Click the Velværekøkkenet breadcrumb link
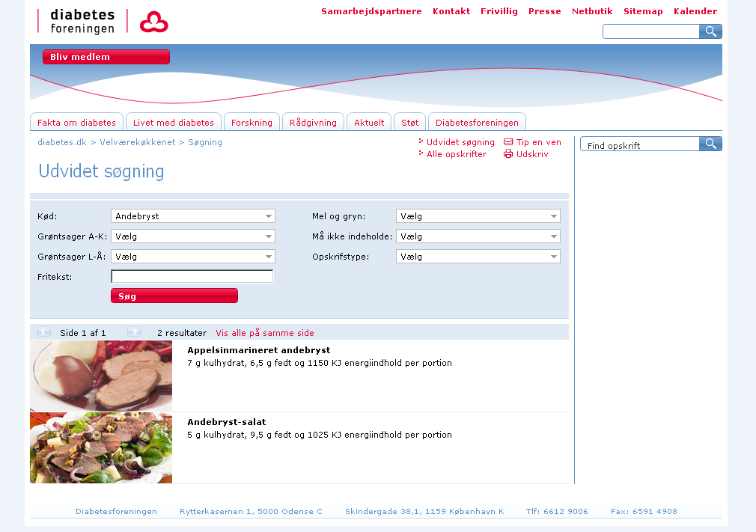The height and width of the screenshot is (532, 756). click(x=138, y=142)
